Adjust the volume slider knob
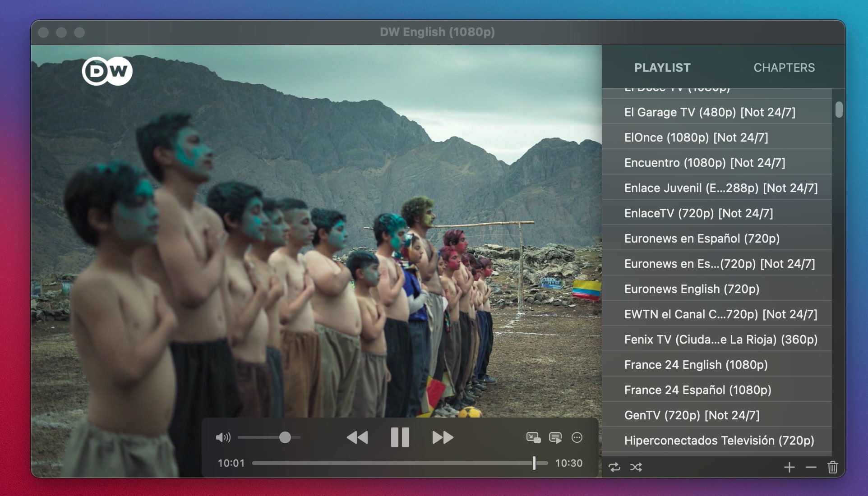This screenshot has width=868, height=496. (285, 437)
